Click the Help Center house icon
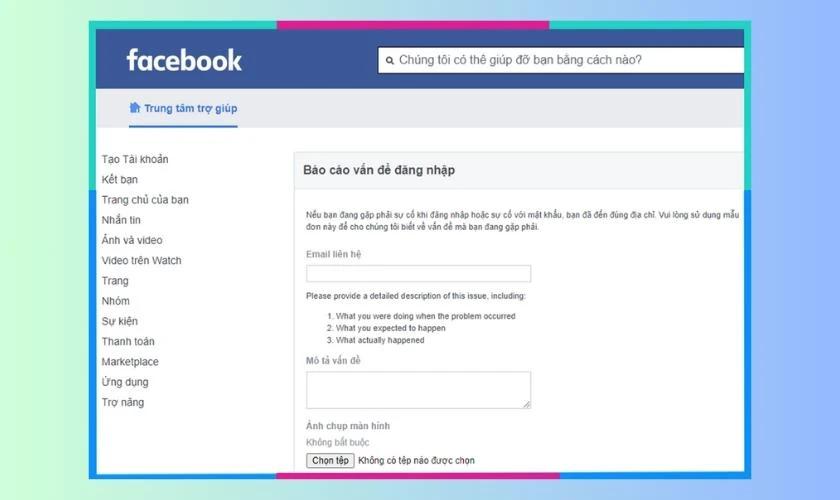This screenshot has width=840, height=500. click(x=135, y=108)
